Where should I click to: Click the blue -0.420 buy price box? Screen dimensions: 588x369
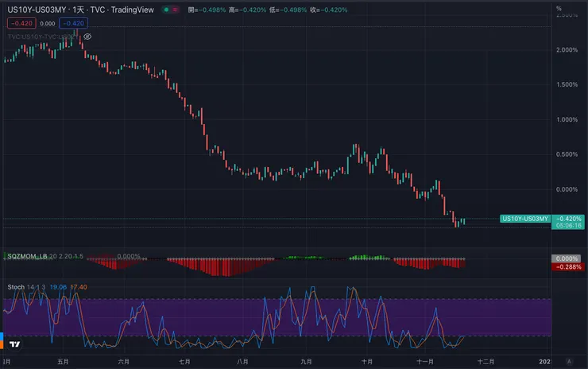[73, 23]
